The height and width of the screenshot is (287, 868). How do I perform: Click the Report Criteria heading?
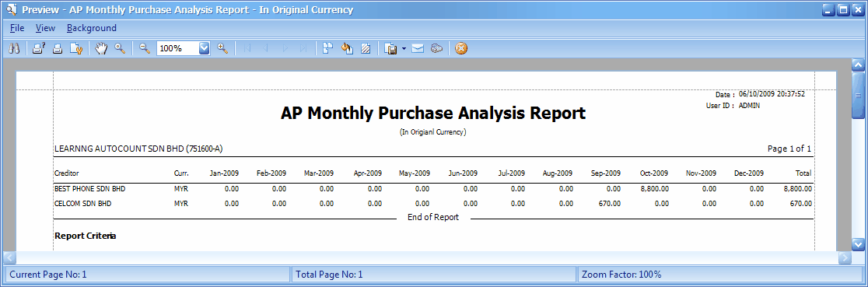tap(86, 236)
